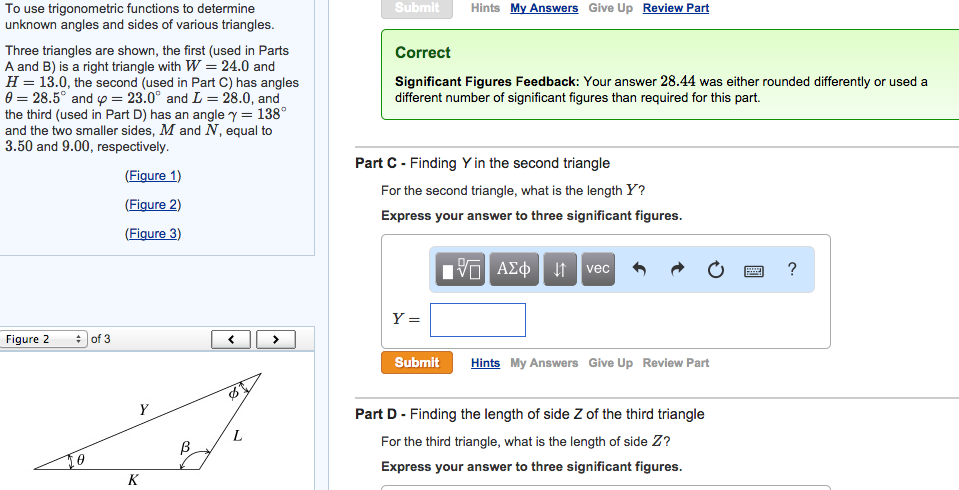This screenshot has width=959, height=490.
Task: Click 'of 3' figure count text
Action: coord(101,339)
